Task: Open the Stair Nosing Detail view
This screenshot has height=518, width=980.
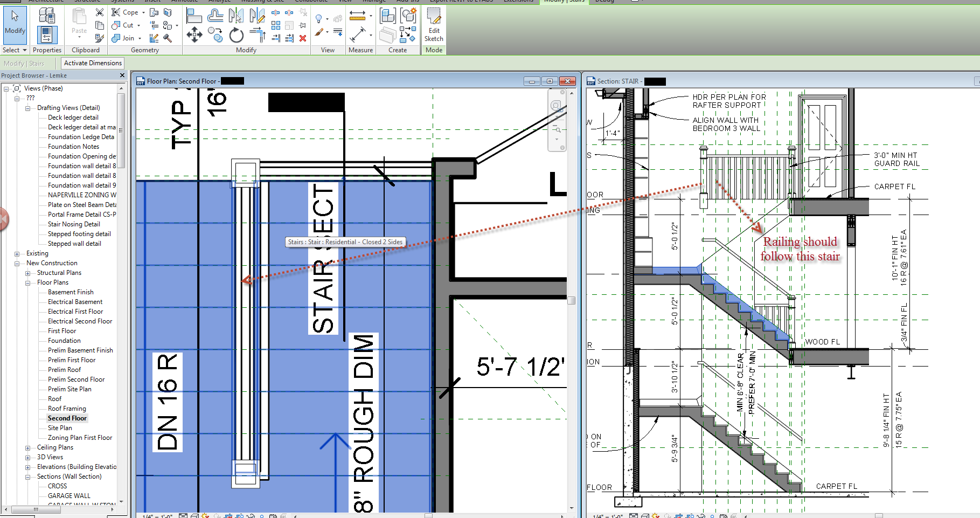Action: click(74, 224)
